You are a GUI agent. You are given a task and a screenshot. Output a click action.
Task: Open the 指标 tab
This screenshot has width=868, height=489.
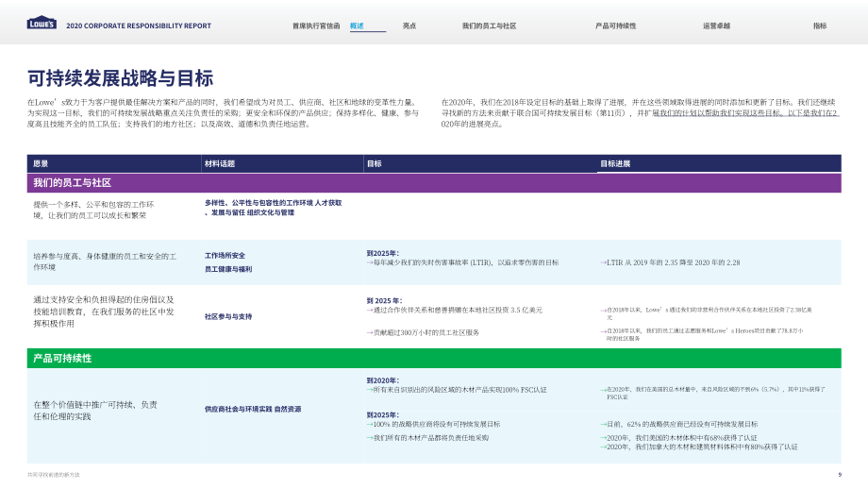[820, 26]
